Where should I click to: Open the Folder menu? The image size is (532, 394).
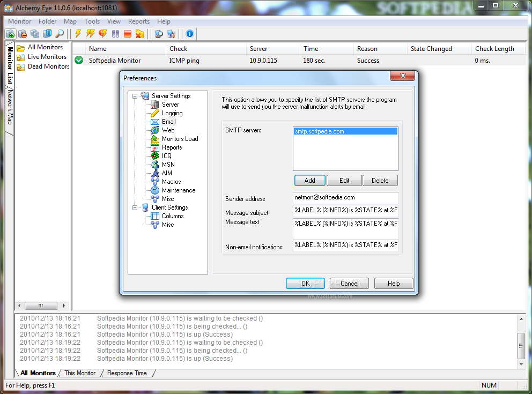48,21
